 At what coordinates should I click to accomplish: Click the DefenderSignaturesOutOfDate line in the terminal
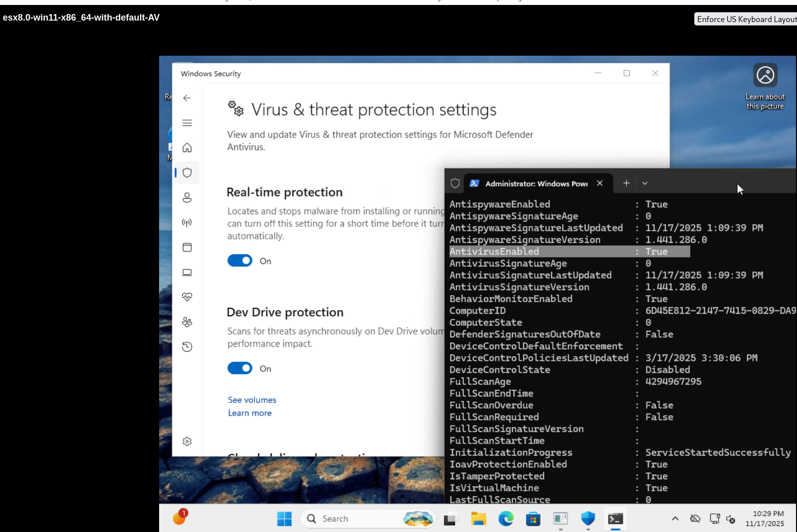click(x=562, y=334)
